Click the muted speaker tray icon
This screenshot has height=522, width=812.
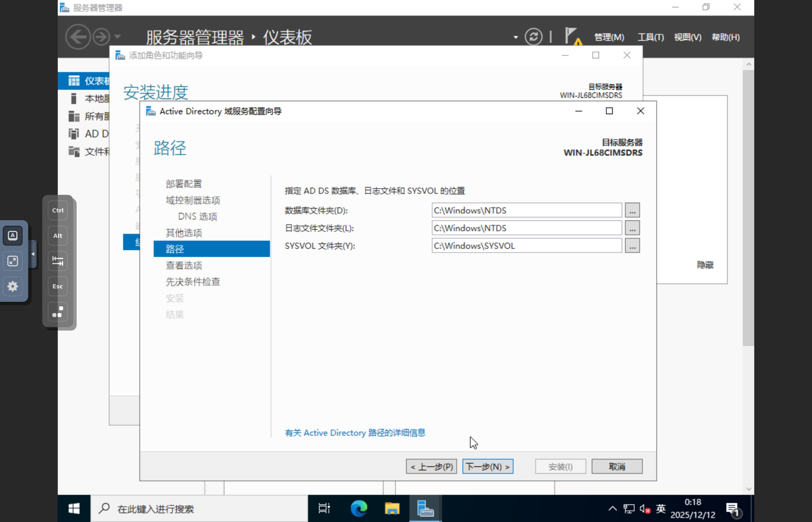pyautogui.click(x=645, y=509)
